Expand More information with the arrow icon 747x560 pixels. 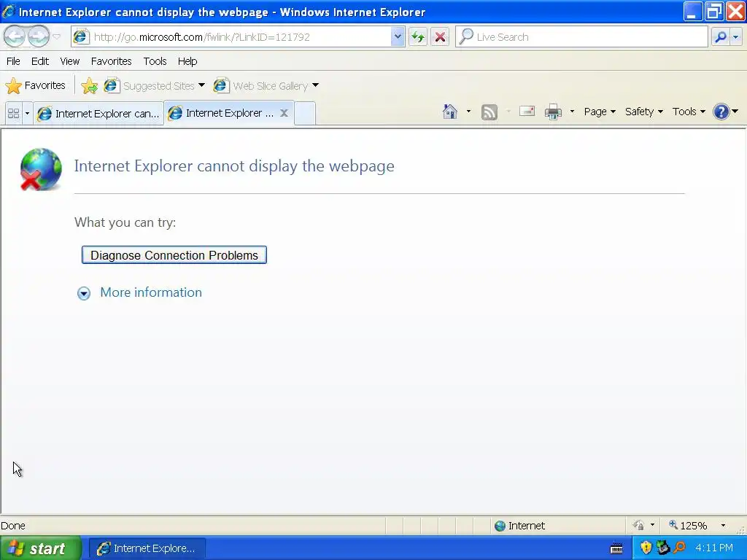[84, 293]
